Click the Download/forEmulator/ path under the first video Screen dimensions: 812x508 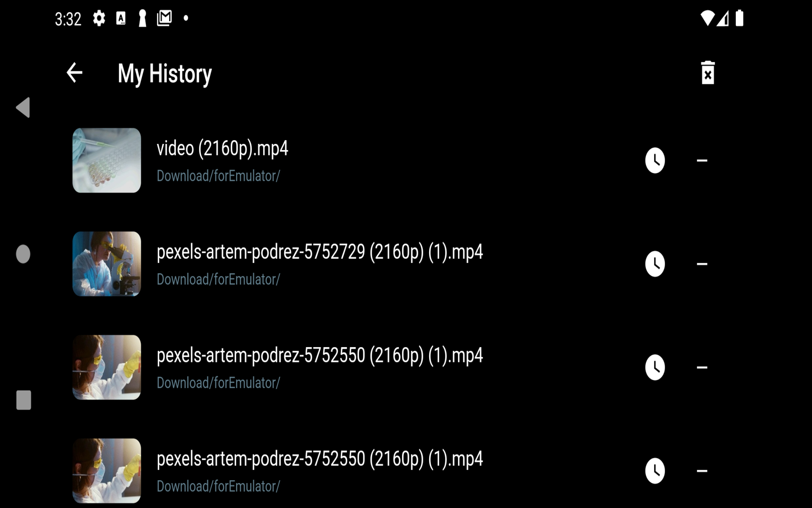(x=218, y=176)
